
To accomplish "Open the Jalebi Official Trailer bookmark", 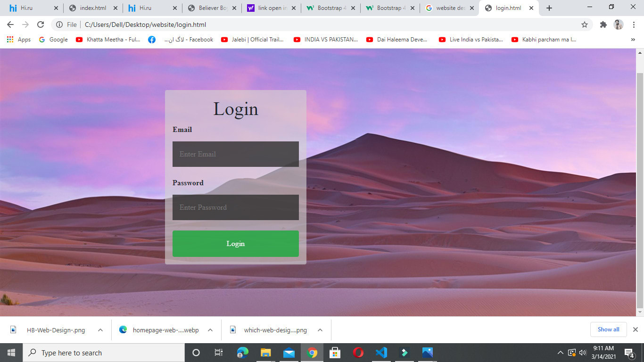I will coord(252,40).
